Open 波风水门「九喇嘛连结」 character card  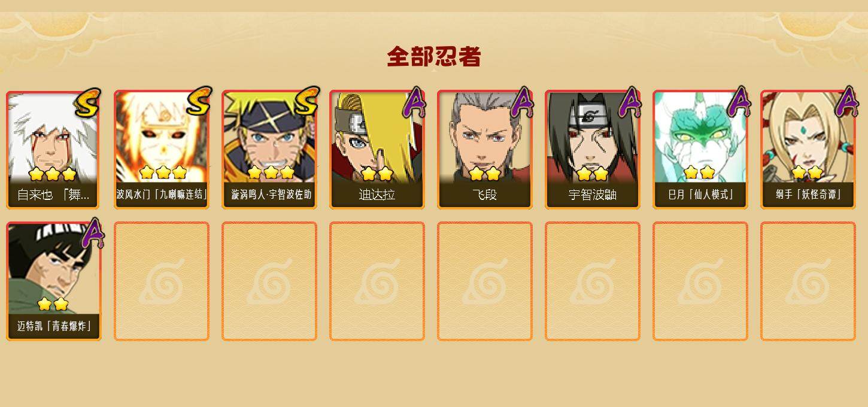162,150
